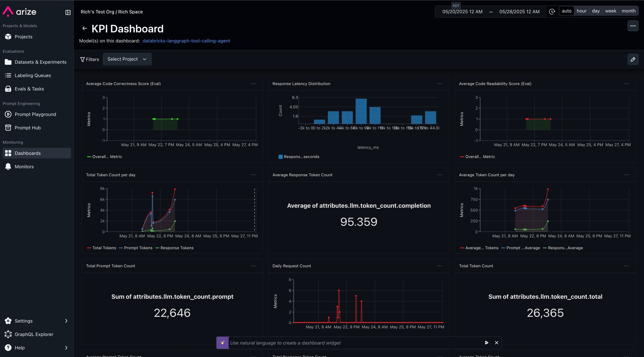Image resolution: width=644 pixels, height=357 pixels.
Task: Open databricks-langgraph-tool-calling-agent model link
Action: [186, 41]
